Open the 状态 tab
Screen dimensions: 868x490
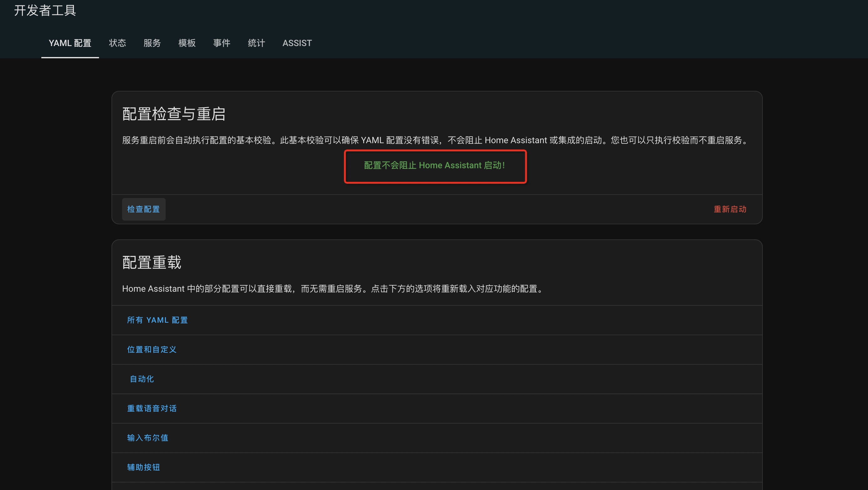(117, 43)
